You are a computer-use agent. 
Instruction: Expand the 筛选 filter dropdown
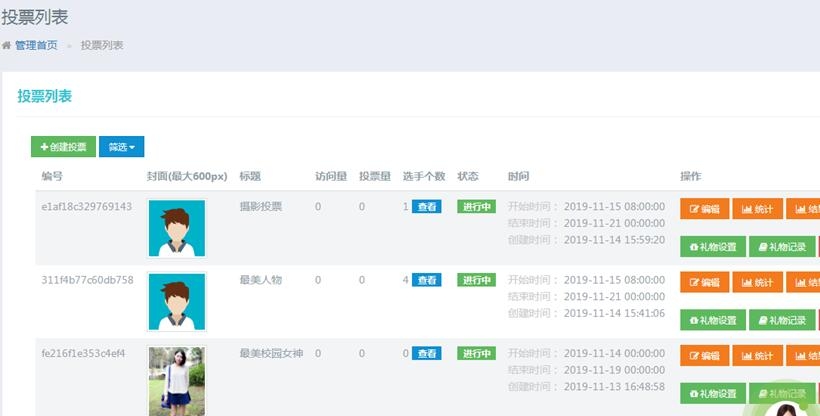tap(121, 147)
